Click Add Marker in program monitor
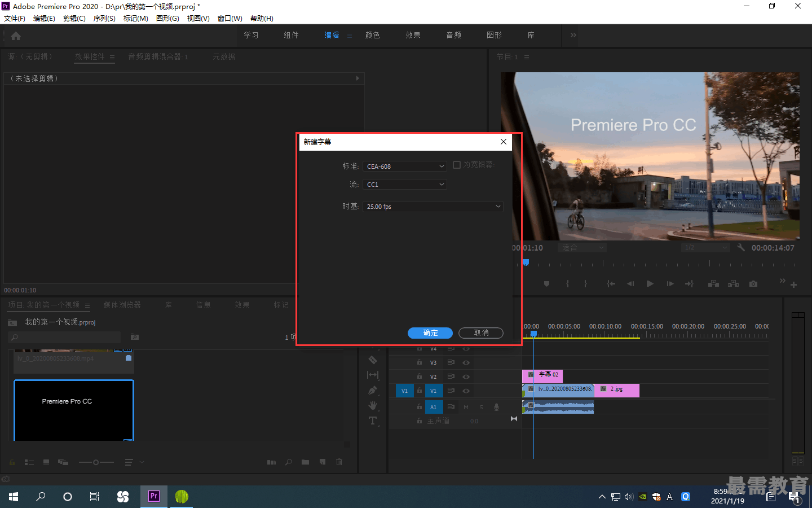Image resolution: width=812 pixels, height=508 pixels. [546, 284]
